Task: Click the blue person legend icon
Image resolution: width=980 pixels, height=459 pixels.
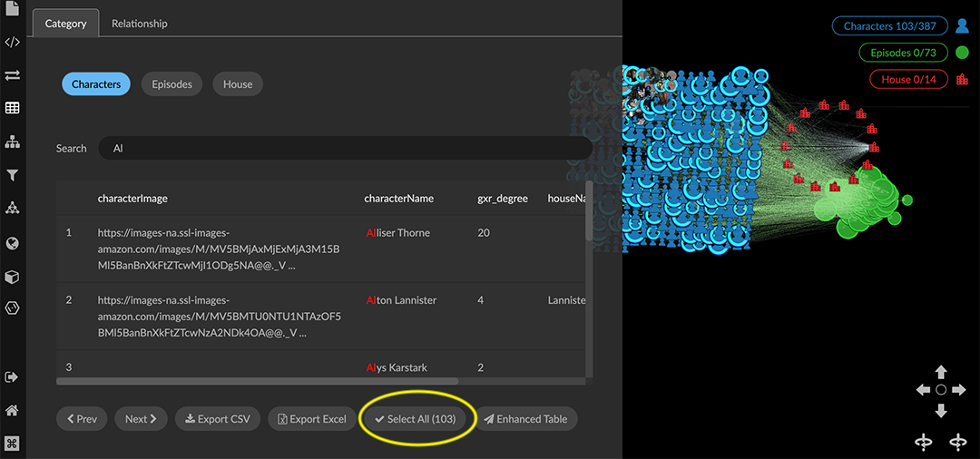Action: pos(961,26)
